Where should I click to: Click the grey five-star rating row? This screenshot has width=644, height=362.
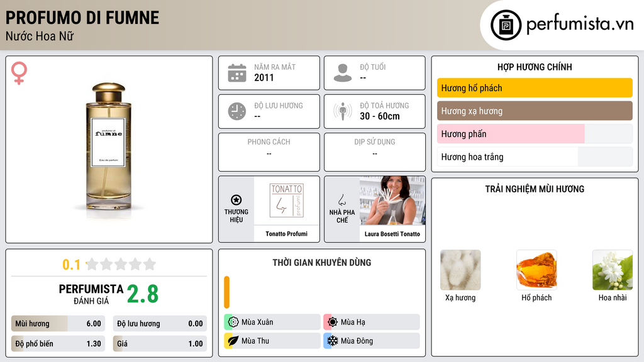[121, 265]
